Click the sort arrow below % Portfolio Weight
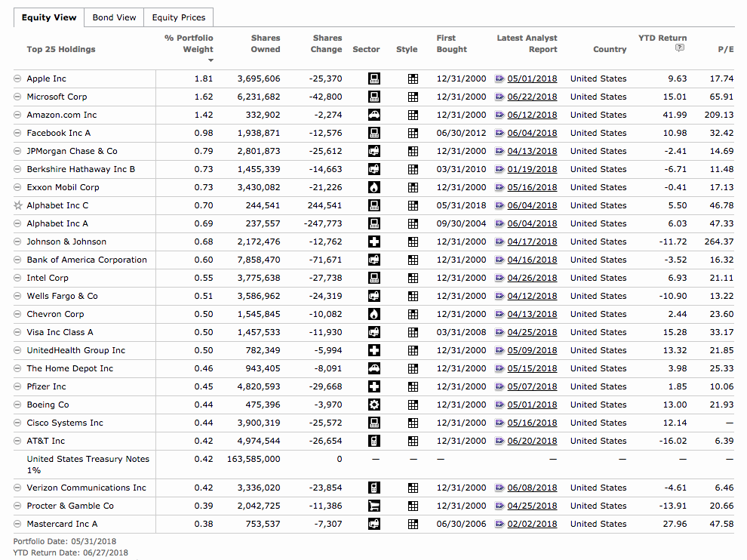 211,60
